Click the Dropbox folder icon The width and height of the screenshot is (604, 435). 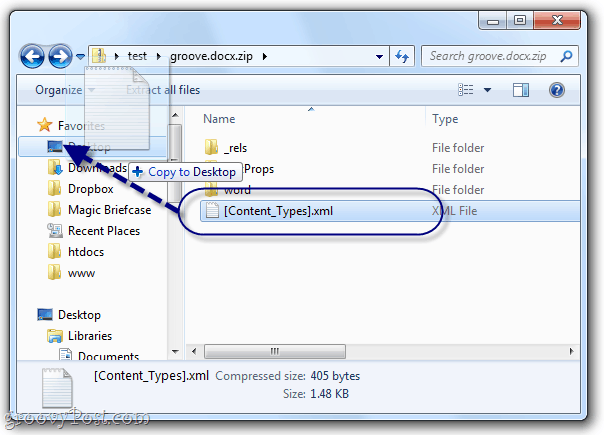point(55,188)
